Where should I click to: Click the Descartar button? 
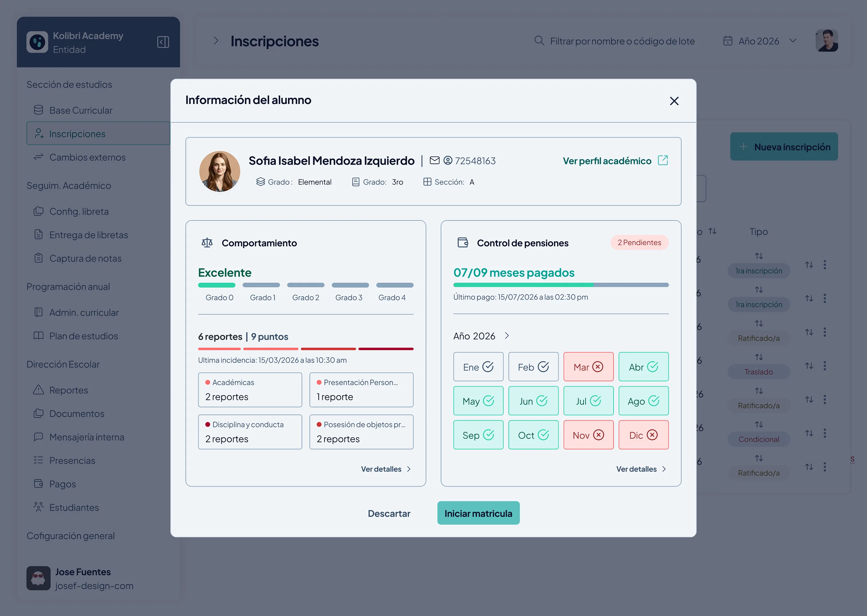coord(389,513)
